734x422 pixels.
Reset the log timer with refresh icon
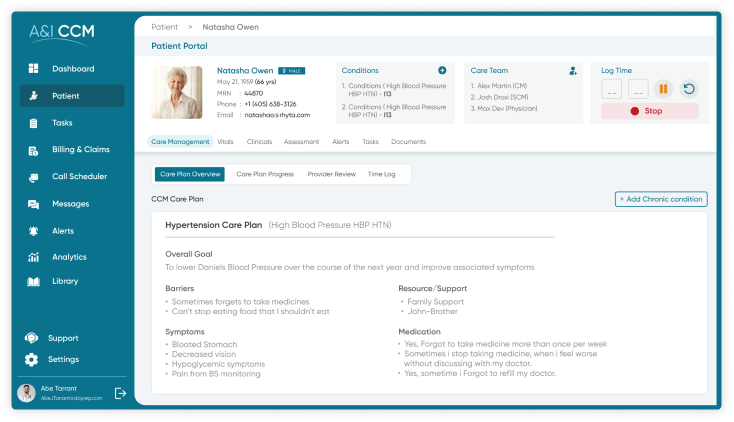point(689,89)
